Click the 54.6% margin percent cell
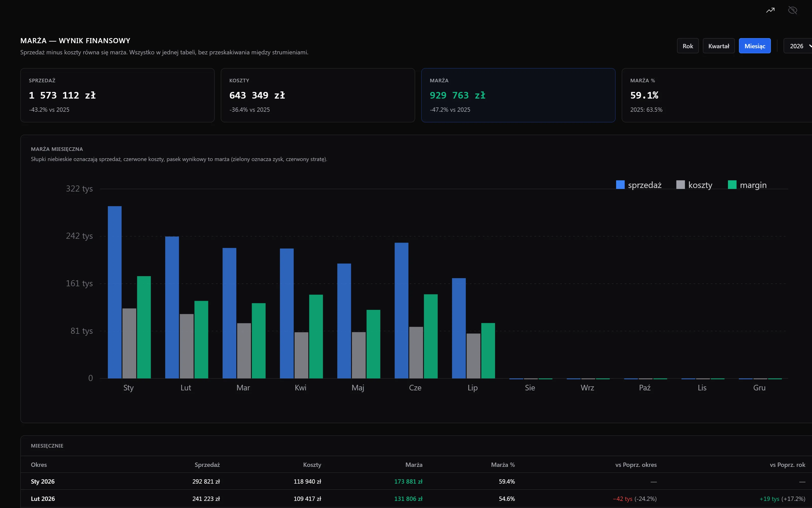This screenshot has height=508, width=812. [507, 499]
